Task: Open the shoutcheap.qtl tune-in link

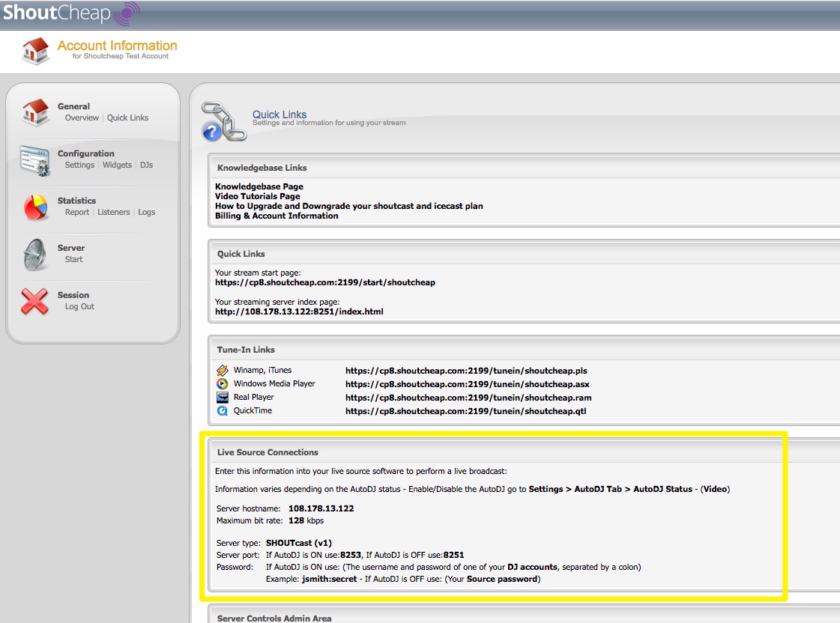Action: click(x=465, y=411)
